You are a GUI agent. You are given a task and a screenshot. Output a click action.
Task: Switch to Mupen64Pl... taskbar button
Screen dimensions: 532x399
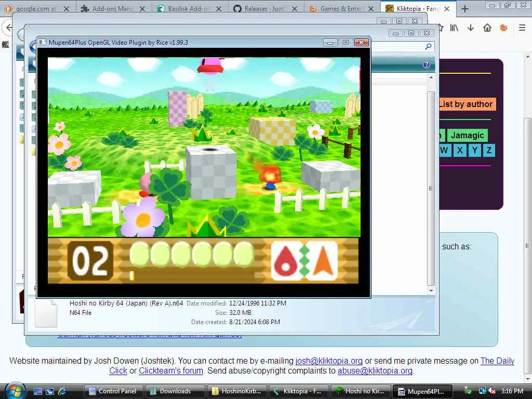pyautogui.click(x=423, y=391)
